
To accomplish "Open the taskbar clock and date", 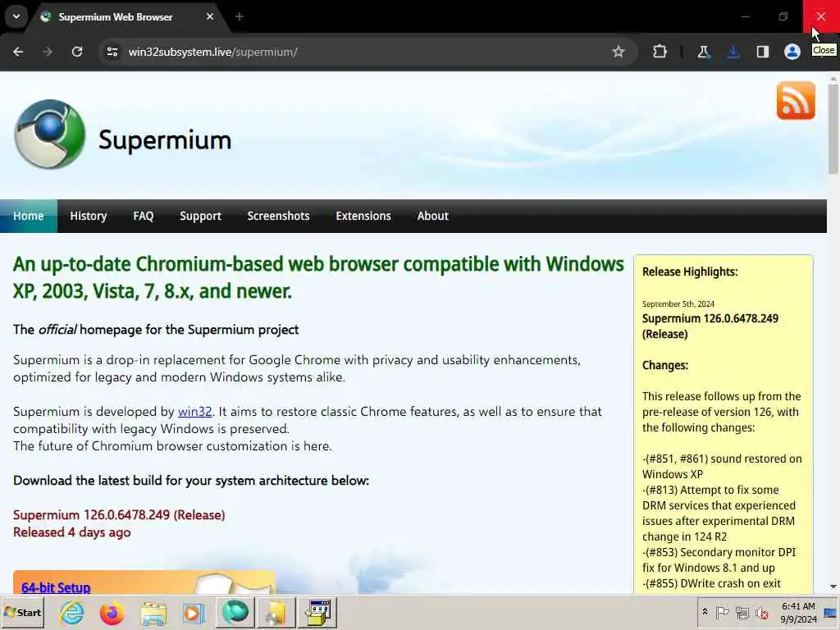I will tap(798, 612).
